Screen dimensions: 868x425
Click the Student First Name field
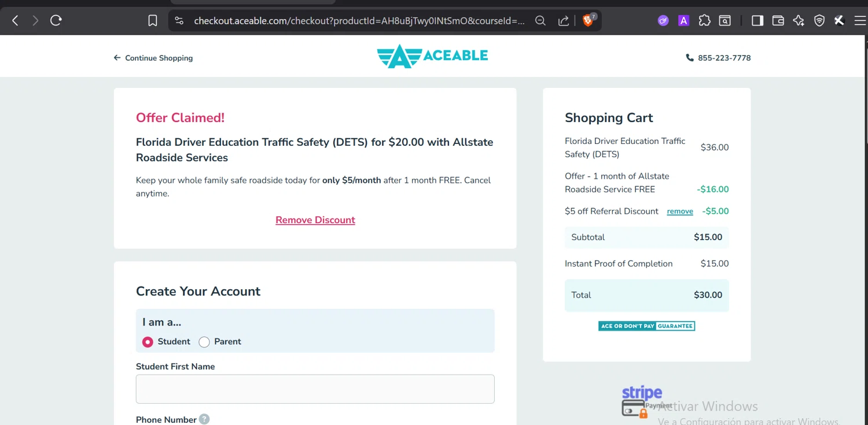315,389
